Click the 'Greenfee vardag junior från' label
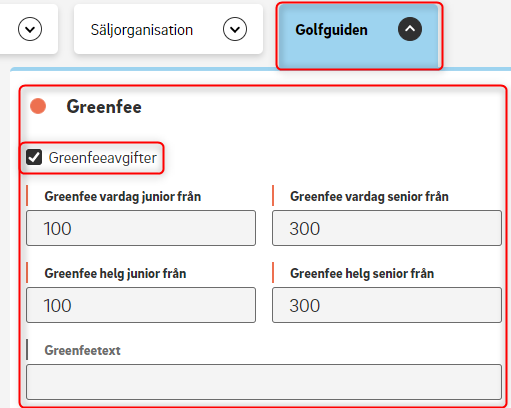 123,197
